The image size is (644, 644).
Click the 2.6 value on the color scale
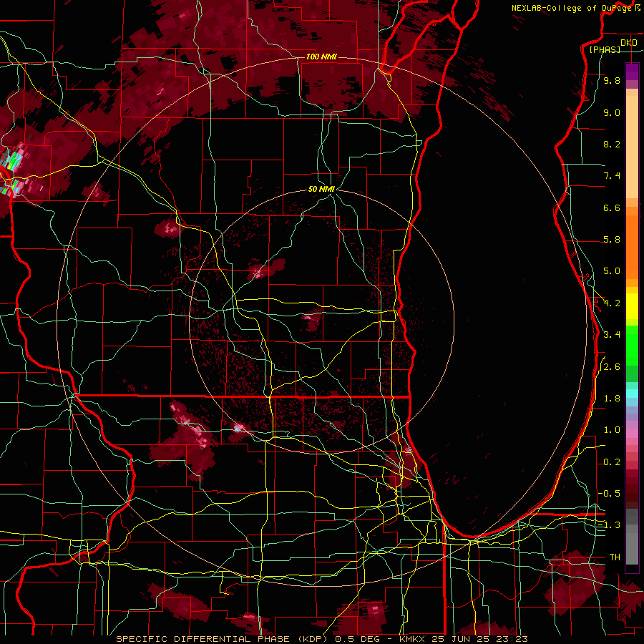pos(612,367)
